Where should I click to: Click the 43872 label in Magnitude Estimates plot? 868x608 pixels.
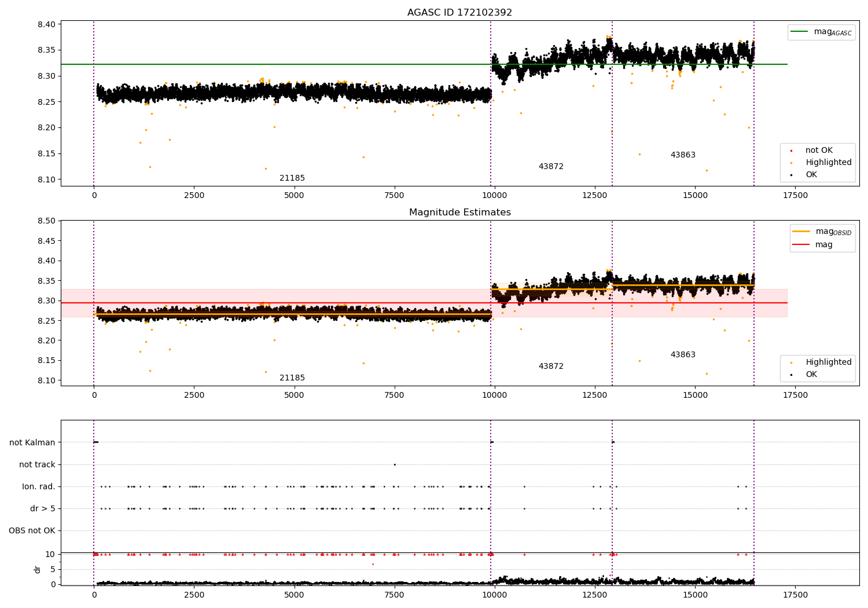(551, 367)
